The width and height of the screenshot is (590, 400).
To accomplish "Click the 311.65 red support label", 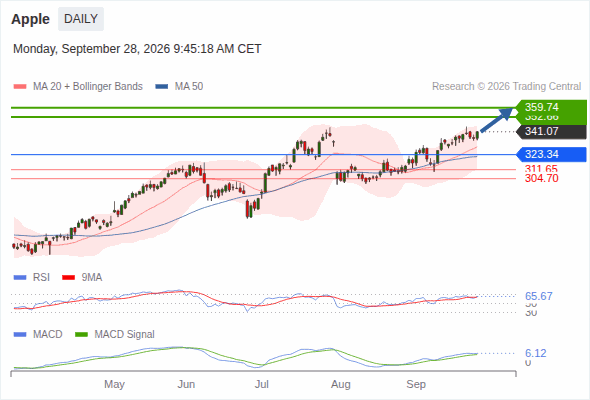I will 541,169.
